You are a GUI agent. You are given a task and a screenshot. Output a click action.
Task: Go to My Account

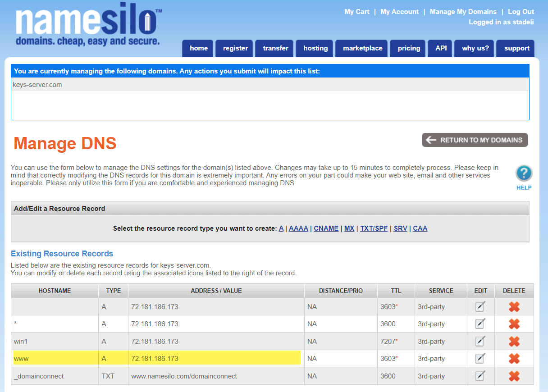pyautogui.click(x=400, y=12)
